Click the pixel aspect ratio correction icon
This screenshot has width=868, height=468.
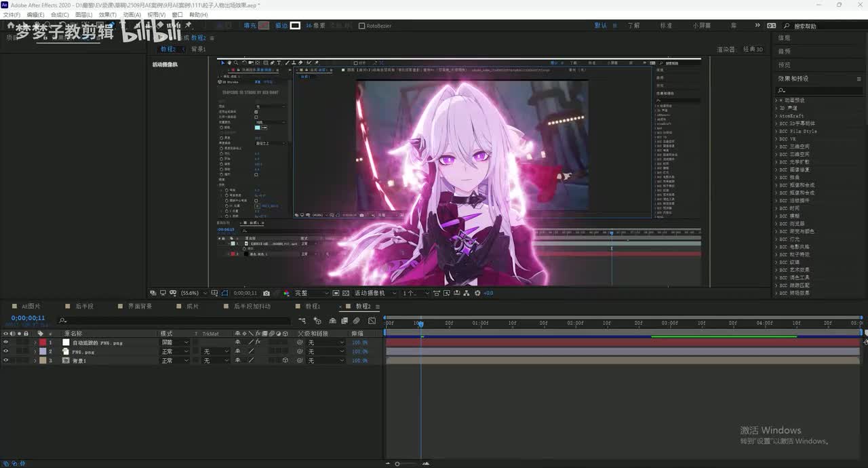click(x=436, y=293)
